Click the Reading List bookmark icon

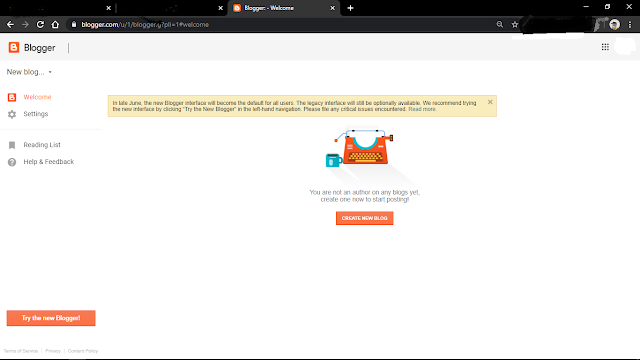(12, 145)
